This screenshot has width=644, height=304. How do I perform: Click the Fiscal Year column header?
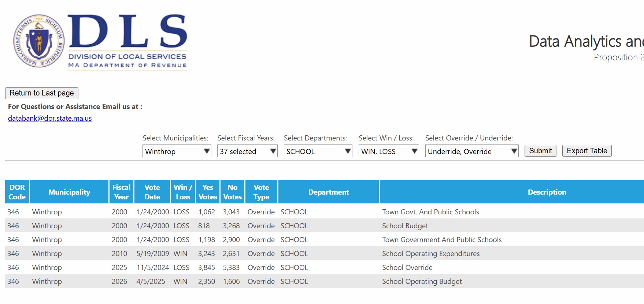(121, 192)
